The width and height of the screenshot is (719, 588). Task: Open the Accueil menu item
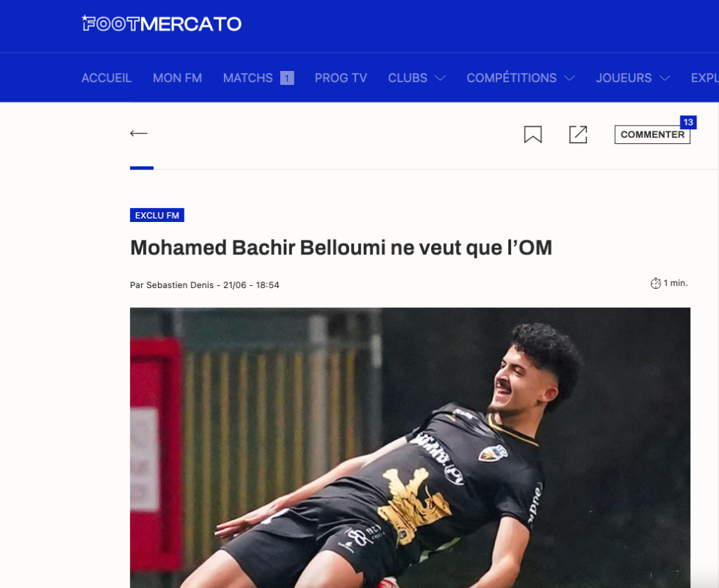coord(107,78)
